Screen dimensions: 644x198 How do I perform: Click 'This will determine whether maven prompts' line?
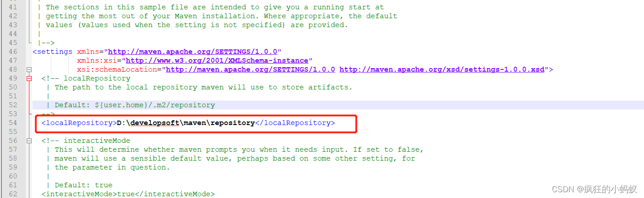click(239, 150)
